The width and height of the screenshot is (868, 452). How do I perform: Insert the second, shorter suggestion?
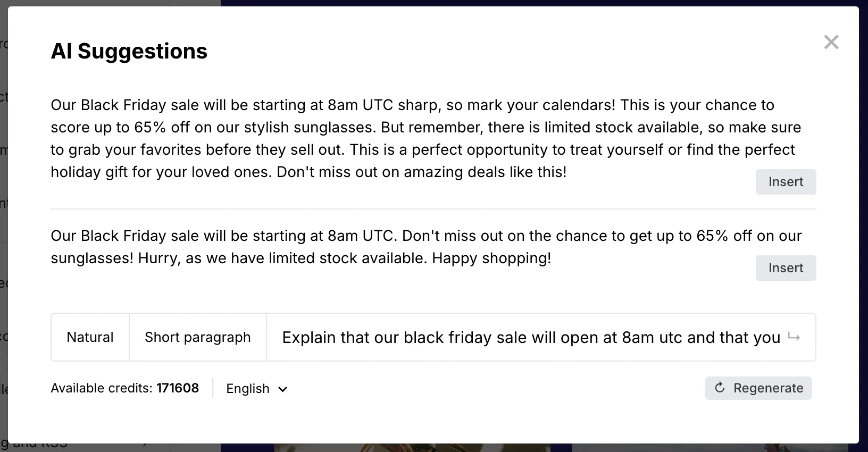(x=786, y=268)
